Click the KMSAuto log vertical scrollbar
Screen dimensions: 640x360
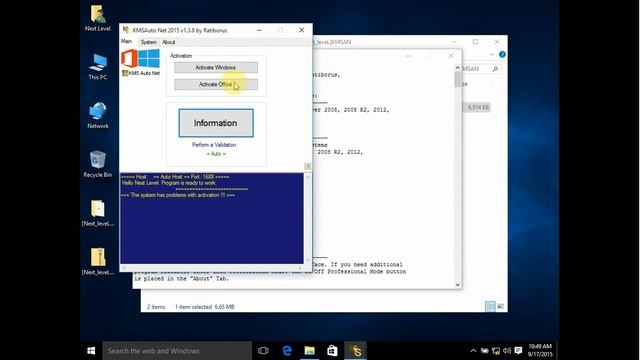[308, 218]
